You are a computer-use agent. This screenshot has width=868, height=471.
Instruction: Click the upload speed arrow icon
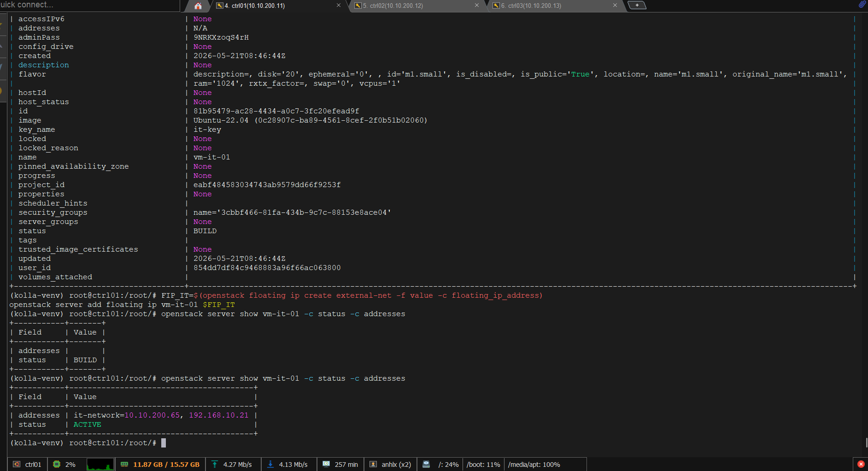(x=215, y=464)
